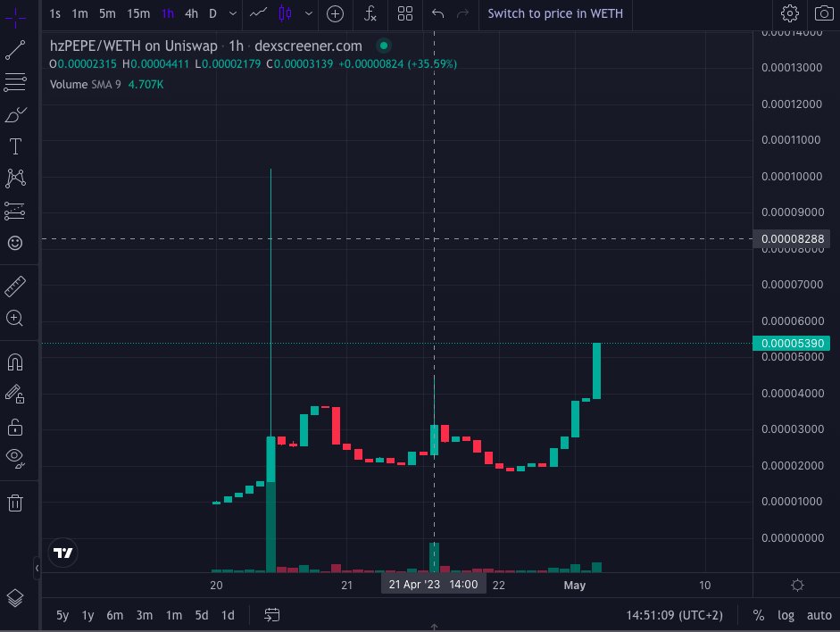Switch to the 4h interval

click(191, 14)
